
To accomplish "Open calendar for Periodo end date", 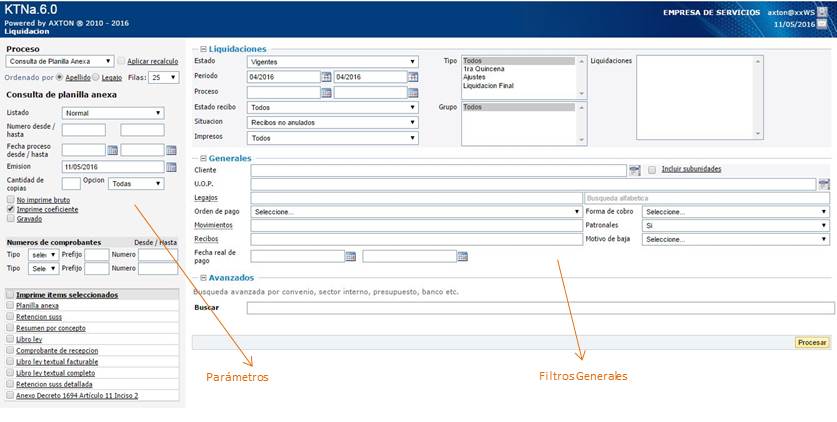I will 413,77.
